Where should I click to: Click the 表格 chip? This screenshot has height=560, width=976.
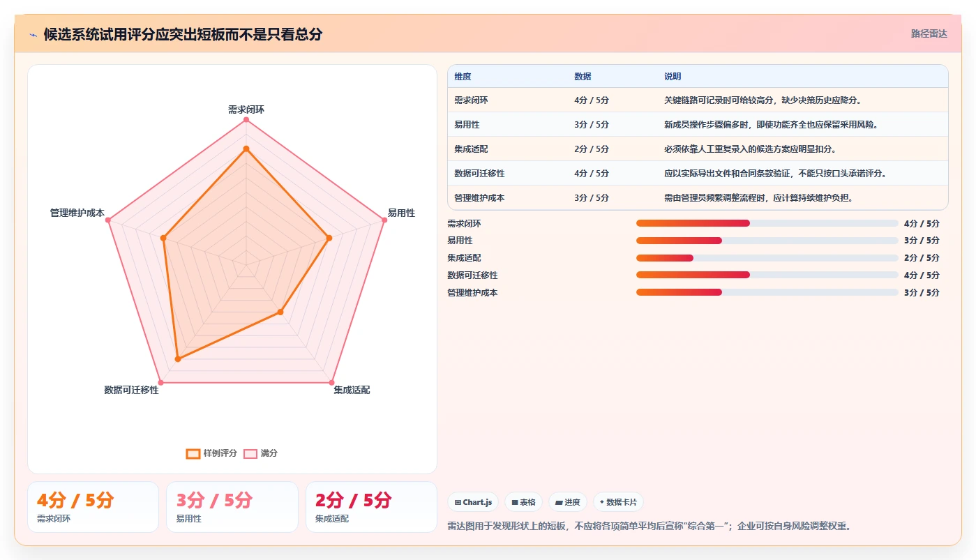click(523, 502)
